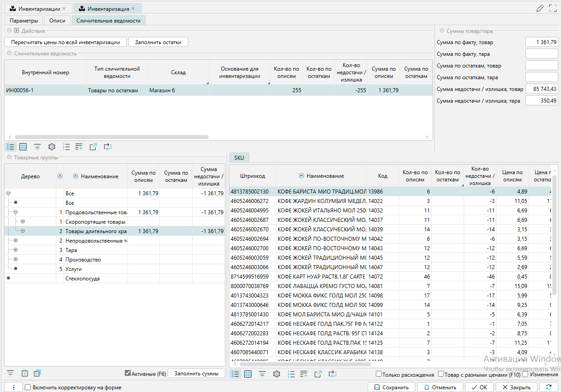This screenshot has height=392, width=561.
Task: Open the Параметры tab
Action: [24, 21]
